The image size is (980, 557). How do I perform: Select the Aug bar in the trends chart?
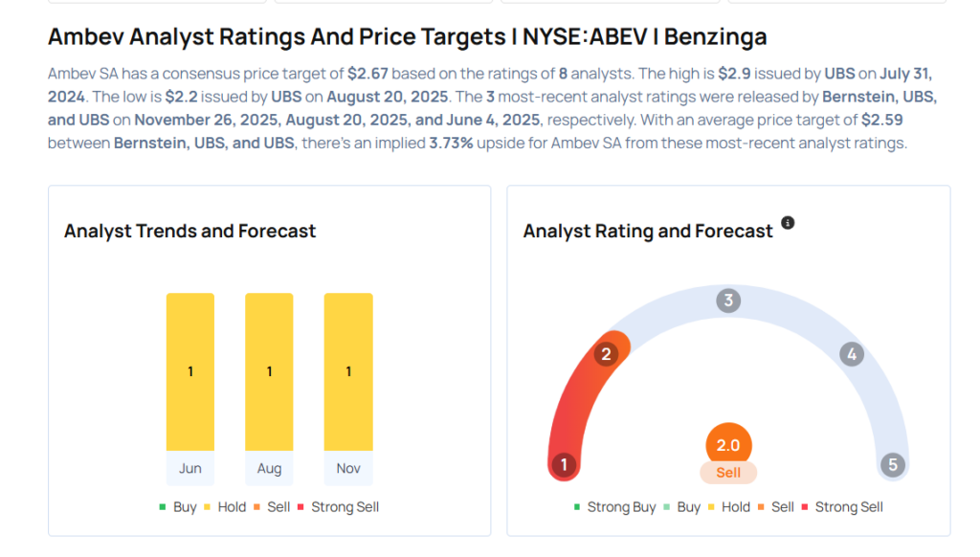click(x=269, y=371)
